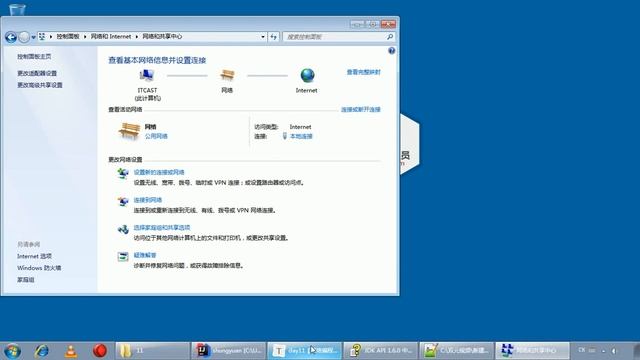This screenshot has height=360, width=640.
Task: Click the Forward navigation arrow button
Action: coord(24,37)
